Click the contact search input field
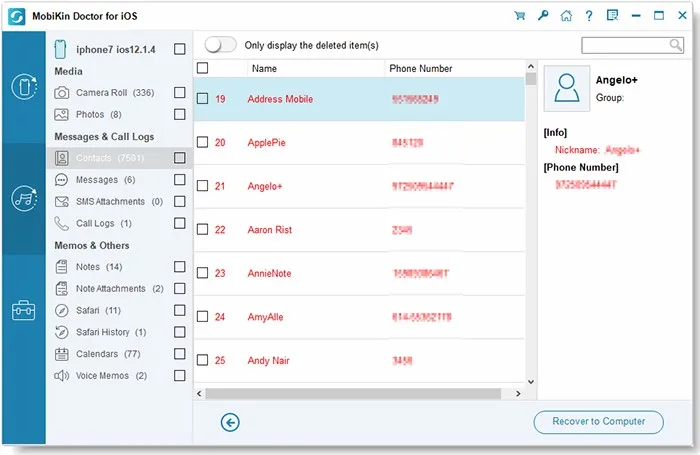Screen dimensions: 700x455 (x=625, y=45)
